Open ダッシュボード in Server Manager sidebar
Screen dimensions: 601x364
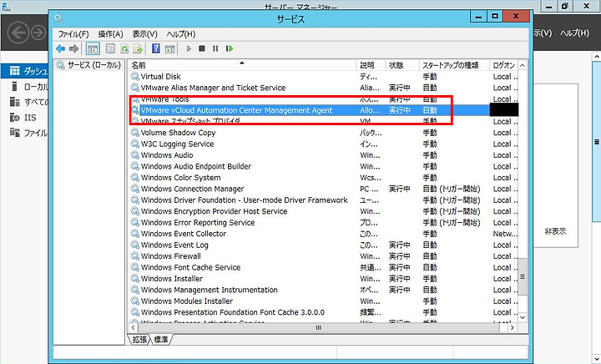click(25, 71)
